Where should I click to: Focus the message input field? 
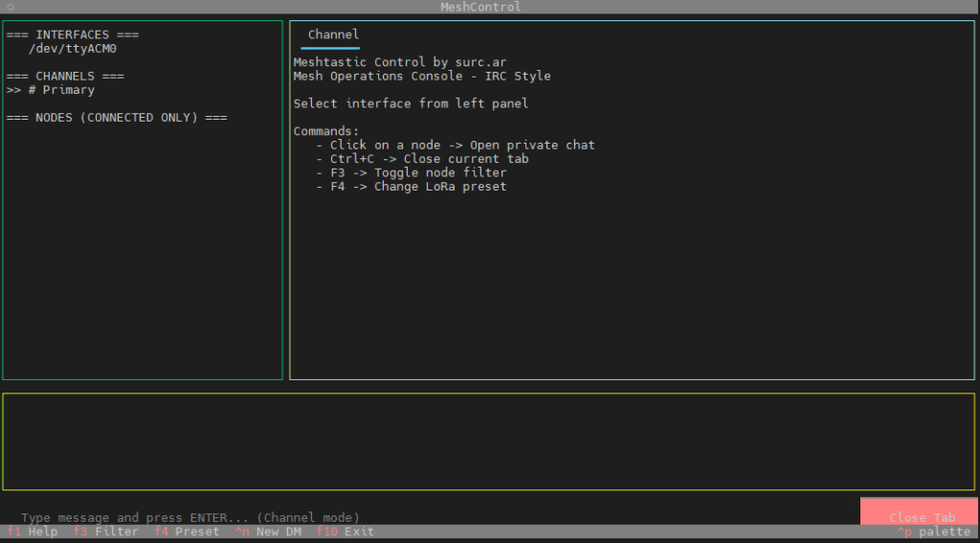click(430, 518)
